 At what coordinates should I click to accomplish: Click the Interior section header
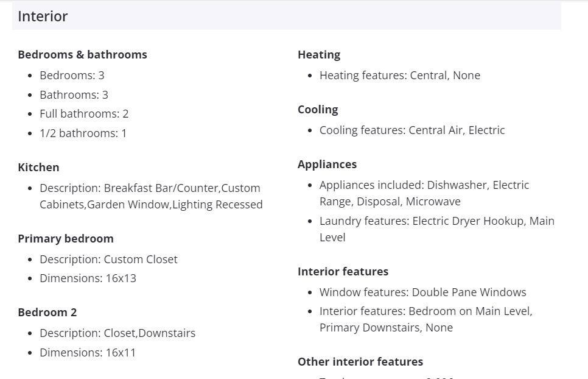click(43, 16)
